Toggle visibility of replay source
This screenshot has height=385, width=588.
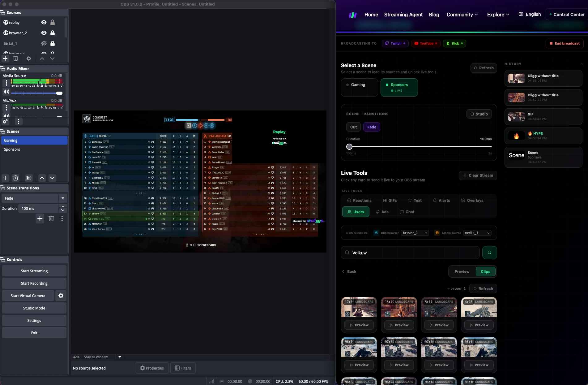tap(44, 22)
